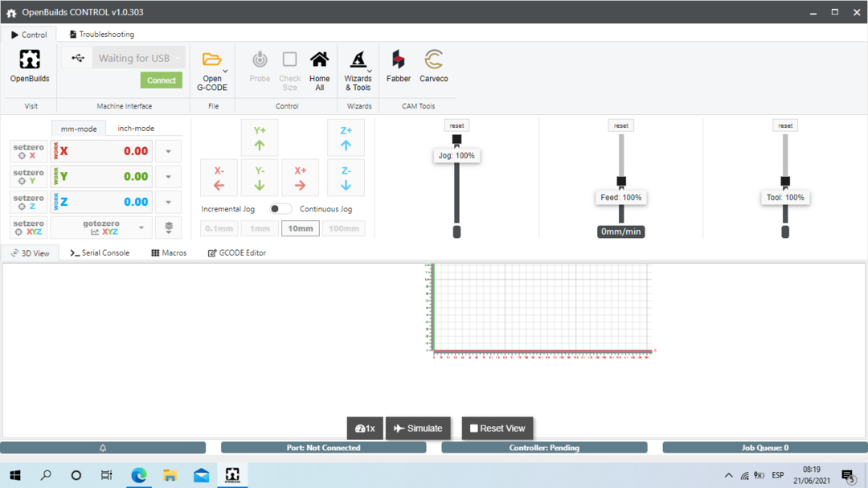
Task: Switch to inch-mode units
Action: pos(136,129)
